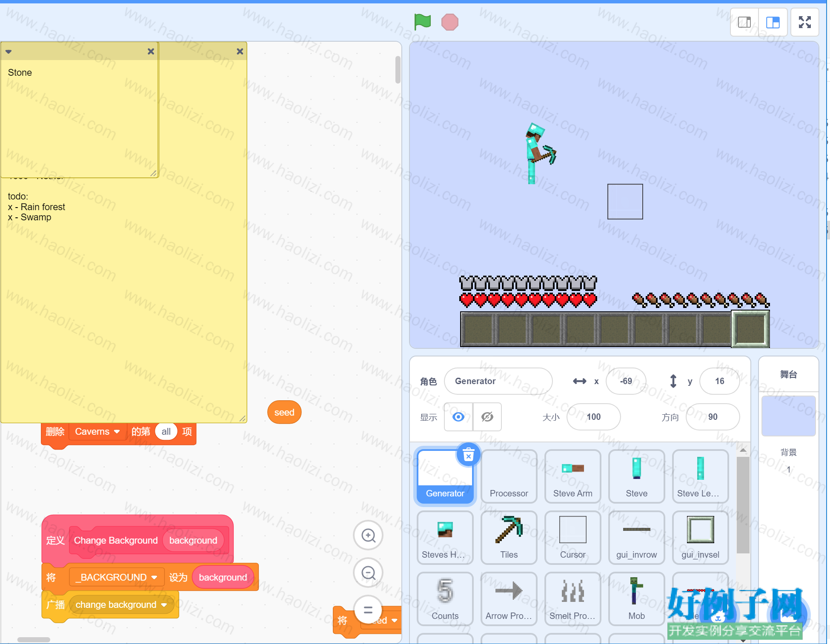Enter full screen stage mode
Viewport: 830px width, 644px height.
point(804,22)
